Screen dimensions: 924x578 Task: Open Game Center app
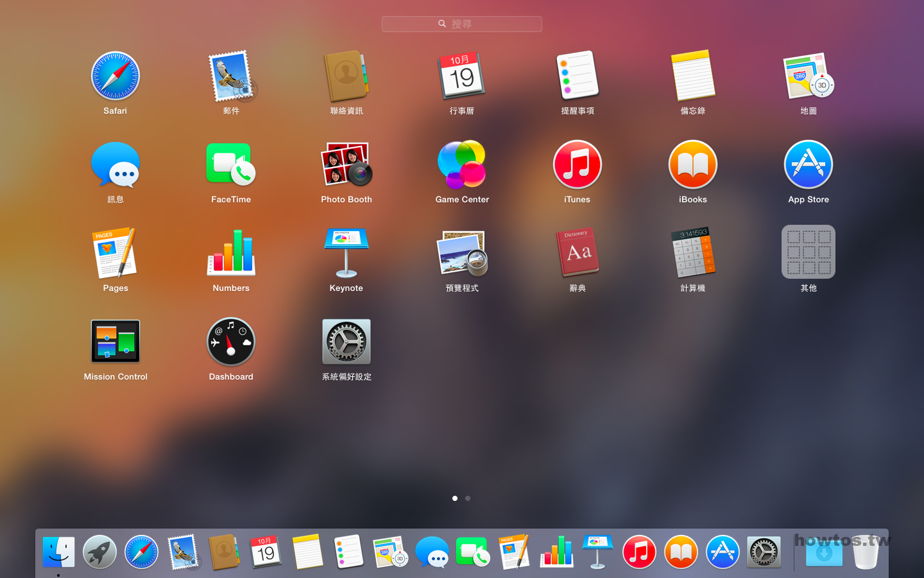point(462,165)
